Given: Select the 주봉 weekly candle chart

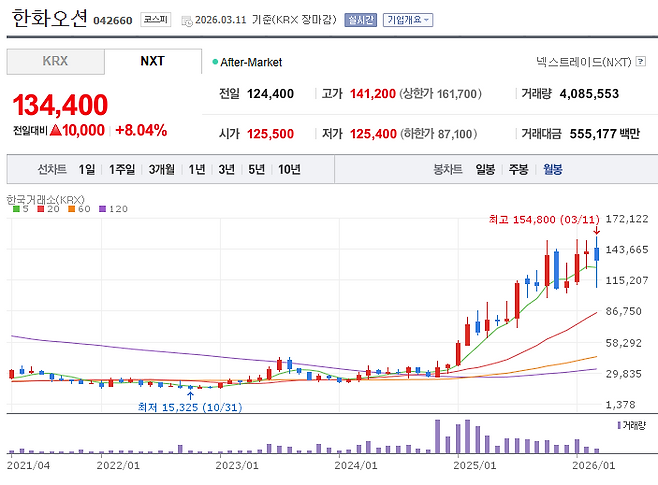Looking at the screenshot, I should pyautogui.click(x=518, y=169).
